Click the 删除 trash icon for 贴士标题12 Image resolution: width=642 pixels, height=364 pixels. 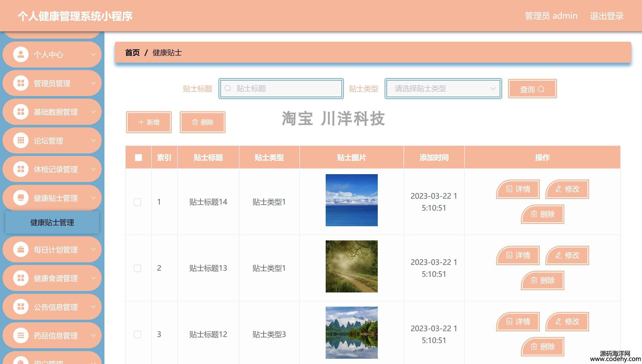click(534, 347)
